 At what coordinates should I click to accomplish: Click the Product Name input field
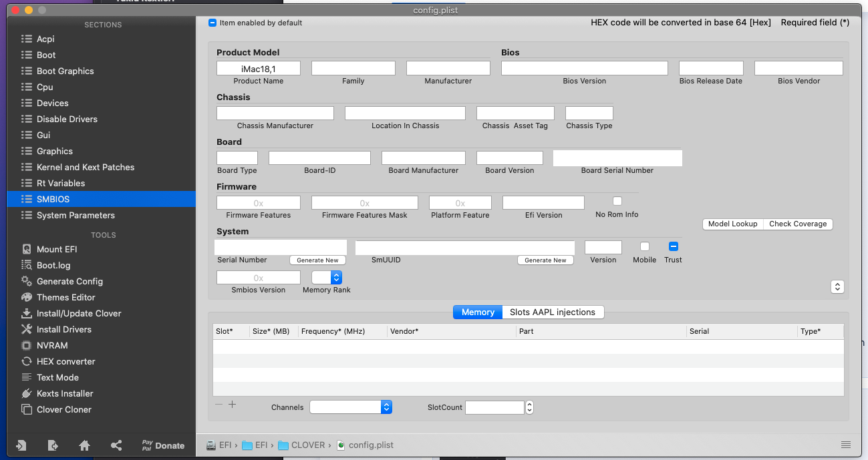coord(258,68)
